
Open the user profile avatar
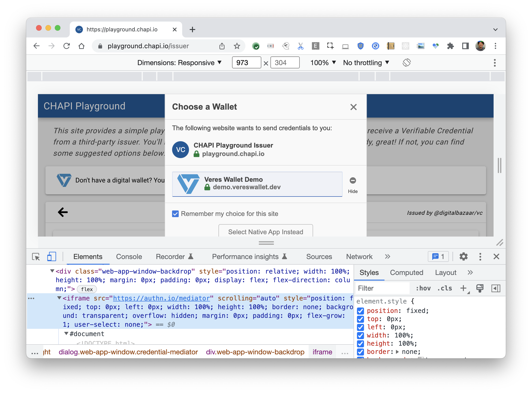(480, 46)
